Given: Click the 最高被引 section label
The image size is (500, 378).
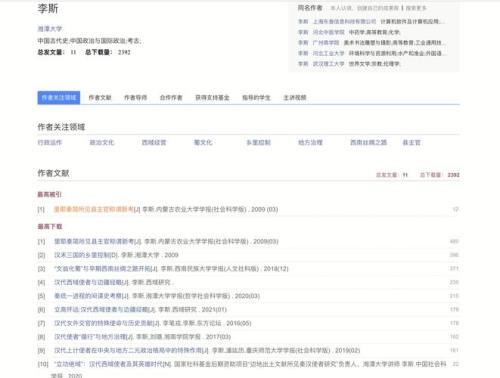Looking at the screenshot, I should [50, 194].
